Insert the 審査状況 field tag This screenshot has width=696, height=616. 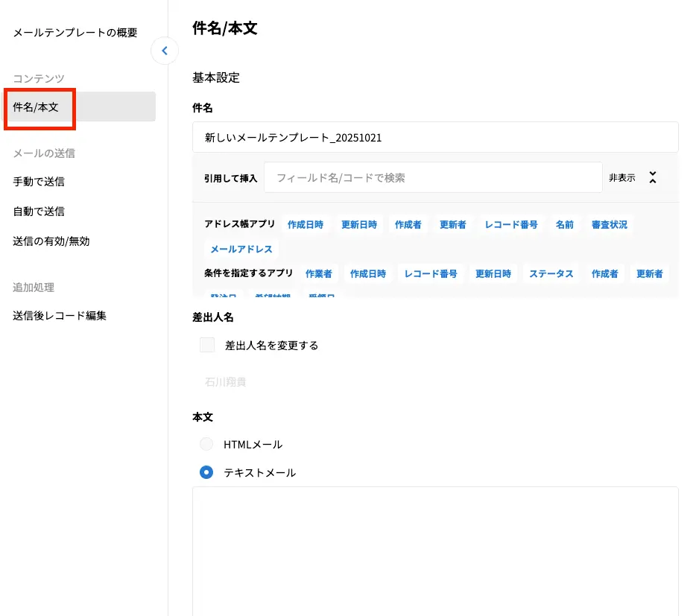pyautogui.click(x=609, y=224)
